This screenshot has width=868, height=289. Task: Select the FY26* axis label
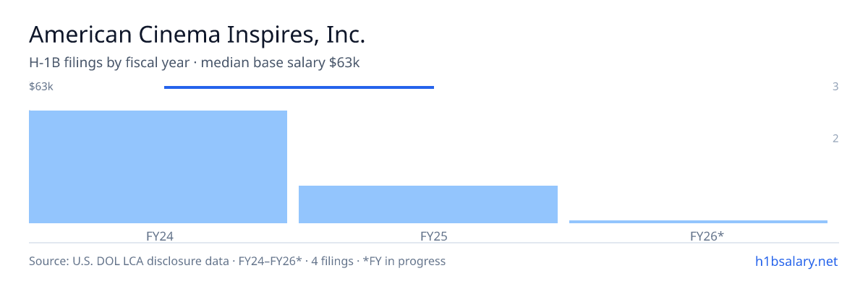(x=707, y=236)
